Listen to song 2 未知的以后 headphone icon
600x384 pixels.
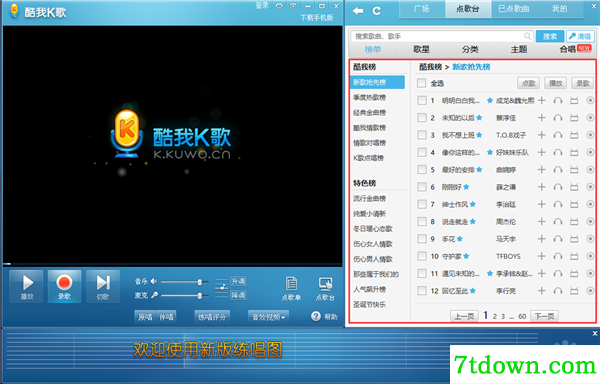558,118
